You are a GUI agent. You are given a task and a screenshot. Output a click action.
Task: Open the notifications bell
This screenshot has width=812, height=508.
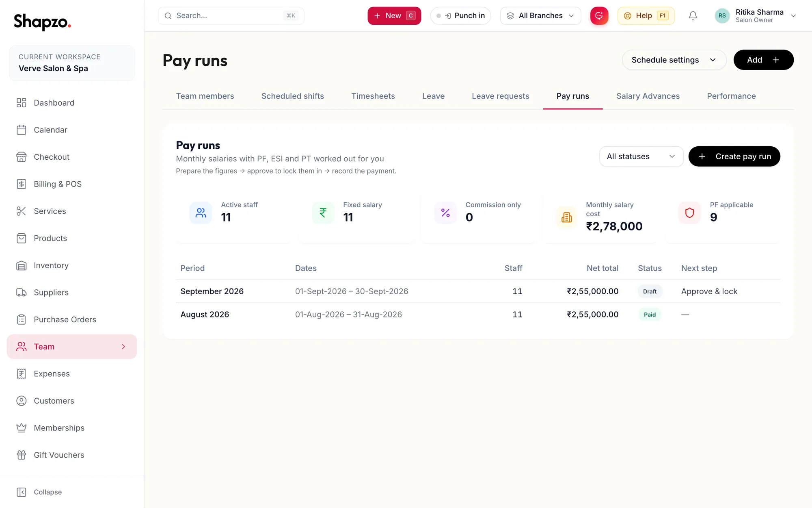point(693,16)
